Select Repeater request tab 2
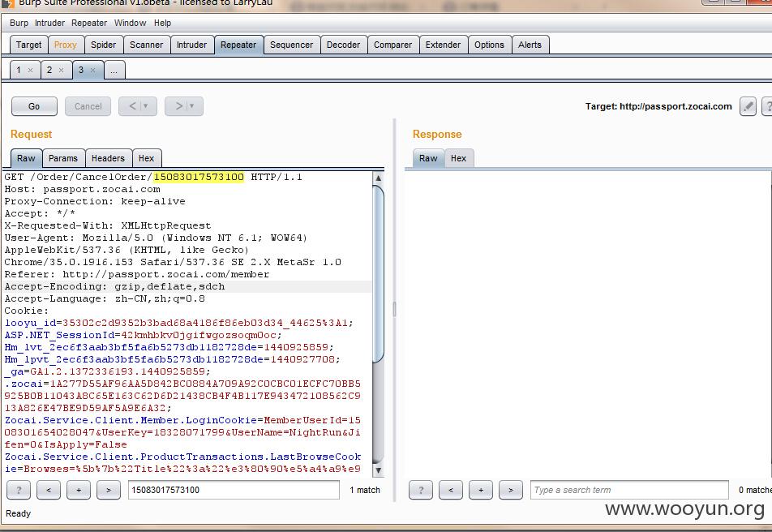772x532 pixels. [x=49, y=70]
